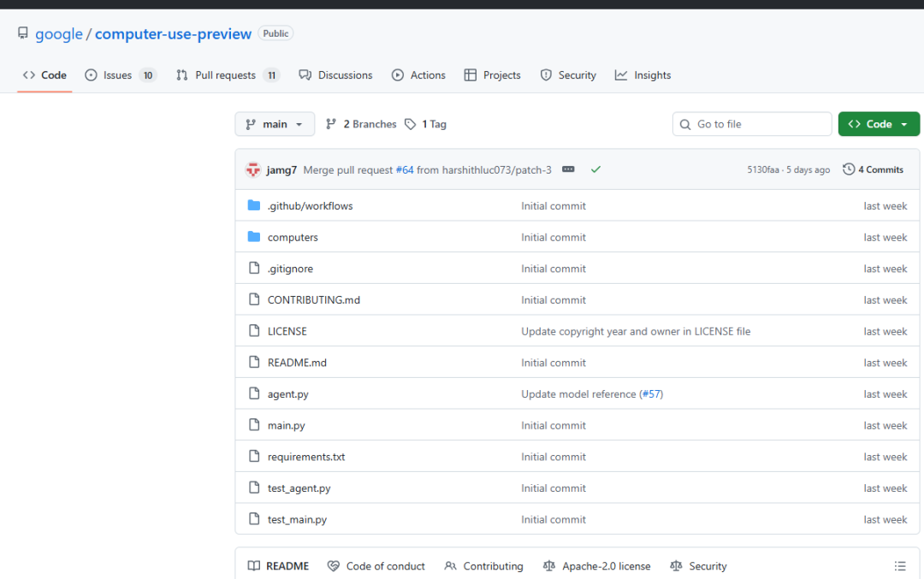924x579 pixels.
Task: Click the Public visibility label
Action: (275, 33)
